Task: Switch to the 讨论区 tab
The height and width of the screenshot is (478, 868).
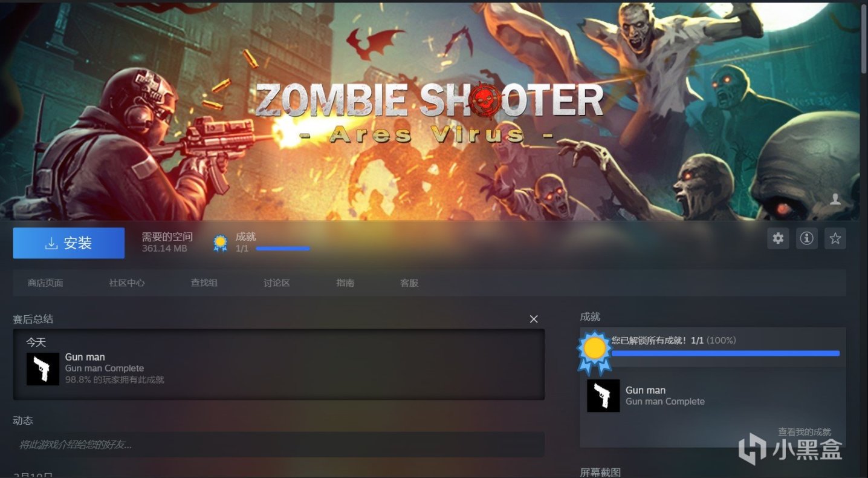Action: pos(277,283)
